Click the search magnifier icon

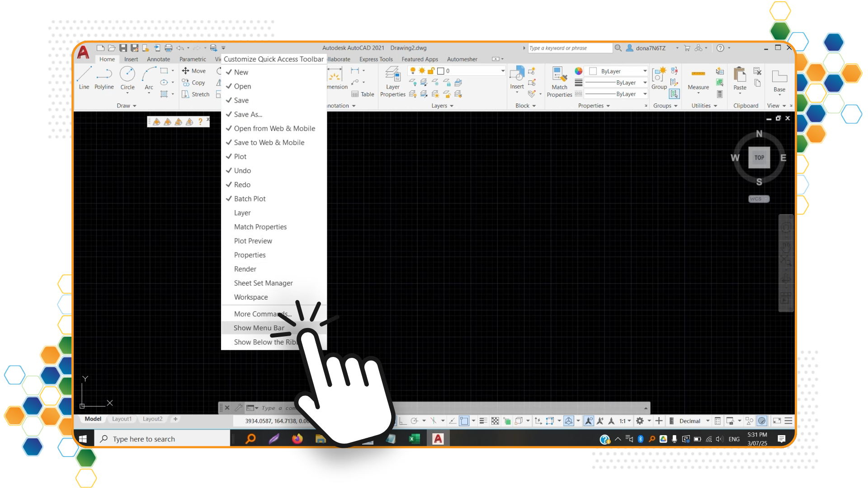click(x=618, y=48)
